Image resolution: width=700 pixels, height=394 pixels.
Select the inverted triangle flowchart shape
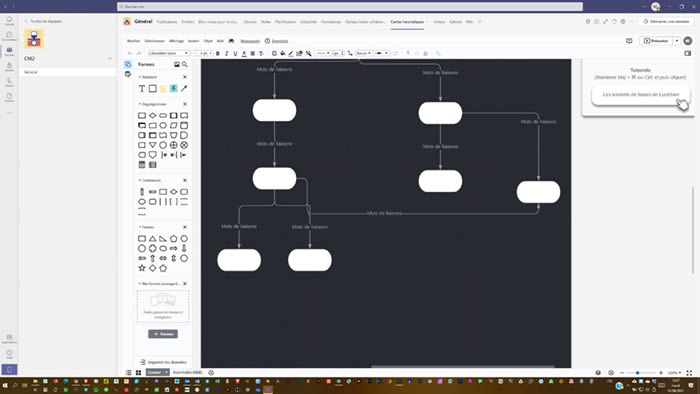pyautogui.click(x=153, y=145)
